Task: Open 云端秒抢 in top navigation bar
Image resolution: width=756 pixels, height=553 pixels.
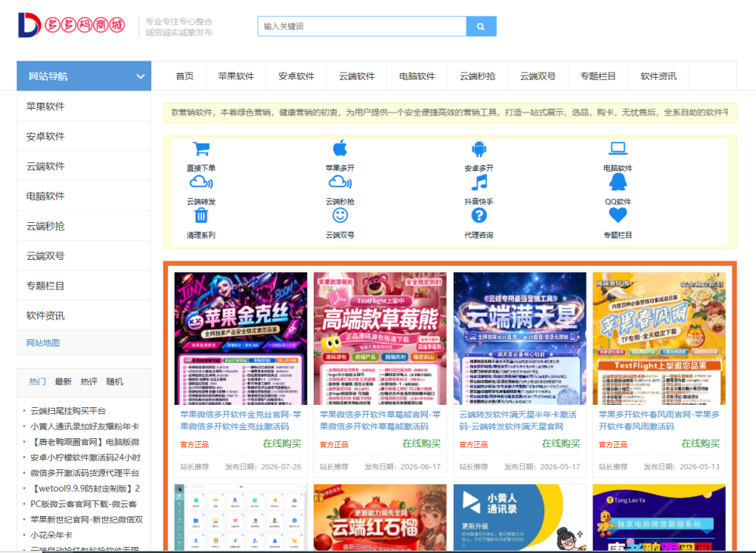Action: [477, 76]
